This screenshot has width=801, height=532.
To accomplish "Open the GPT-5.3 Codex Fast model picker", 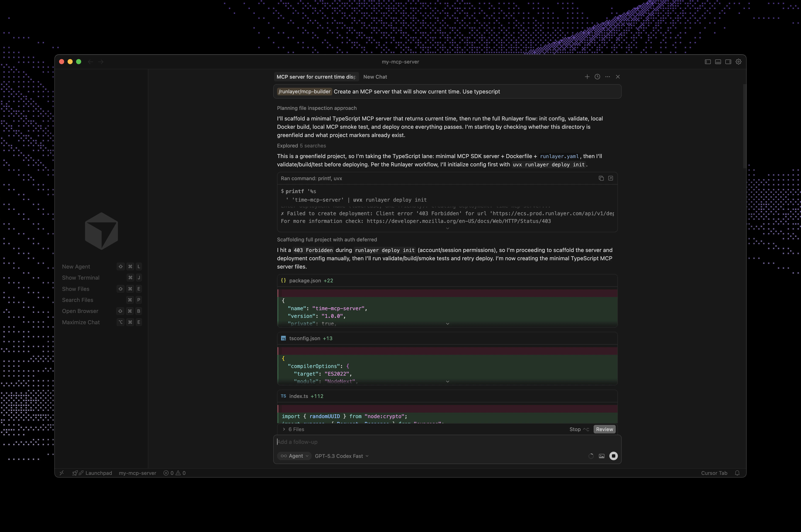I will 341,456.
